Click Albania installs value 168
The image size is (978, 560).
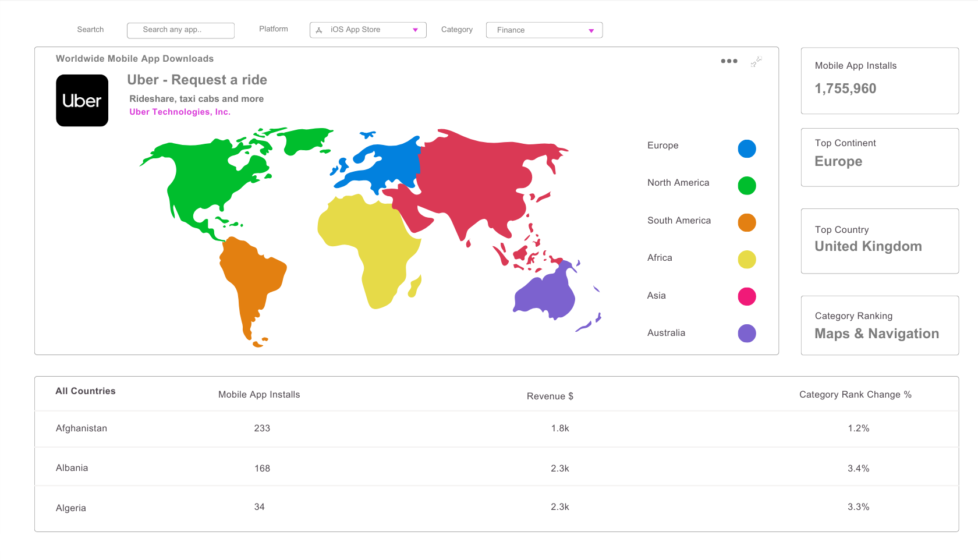[262, 469]
